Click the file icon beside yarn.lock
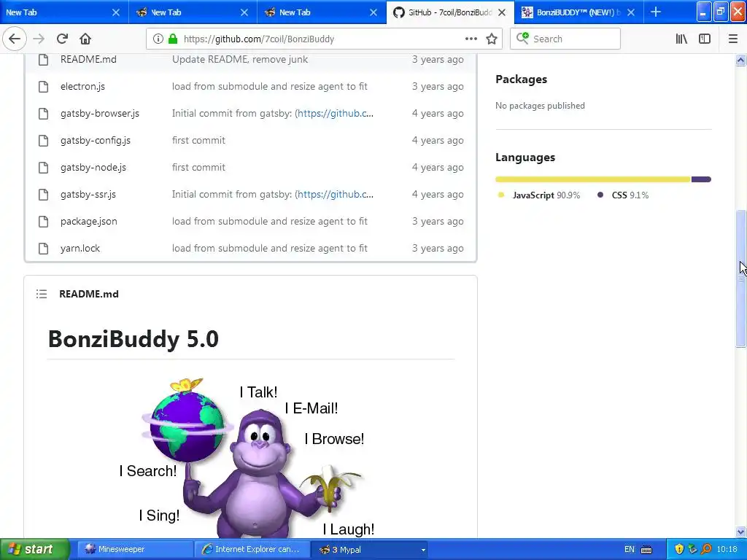This screenshot has height=560, width=747. point(43,248)
